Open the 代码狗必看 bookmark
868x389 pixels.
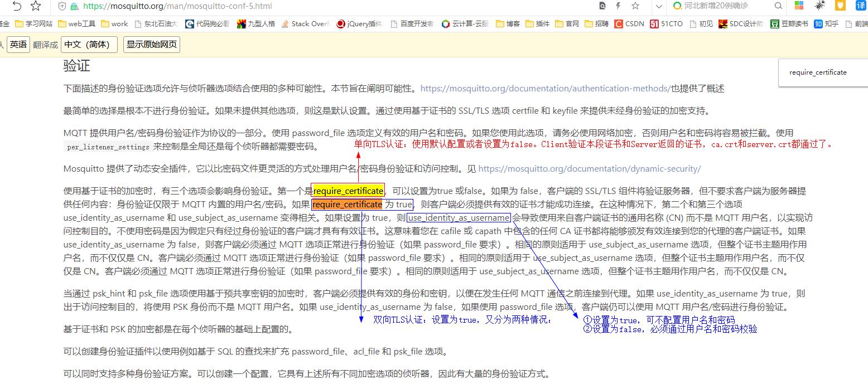[207, 23]
